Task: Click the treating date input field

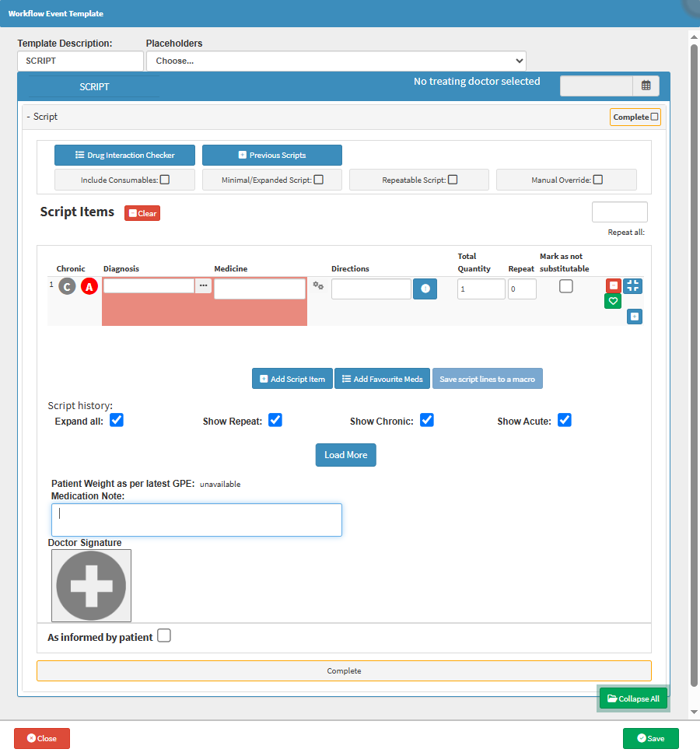Action: pos(597,86)
